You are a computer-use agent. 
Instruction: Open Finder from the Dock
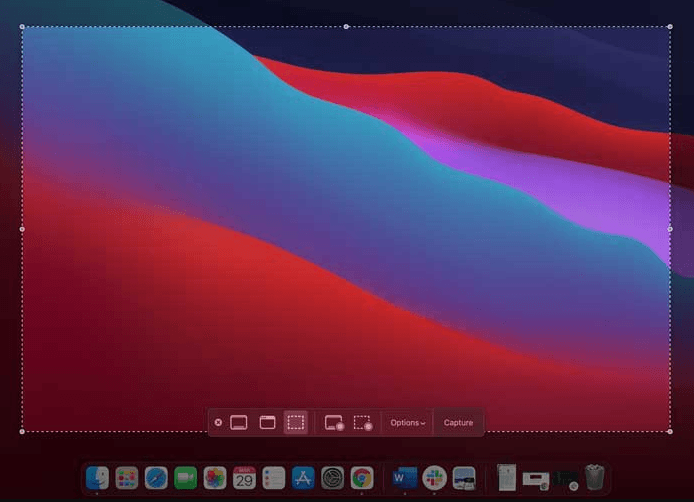point(97,478)
